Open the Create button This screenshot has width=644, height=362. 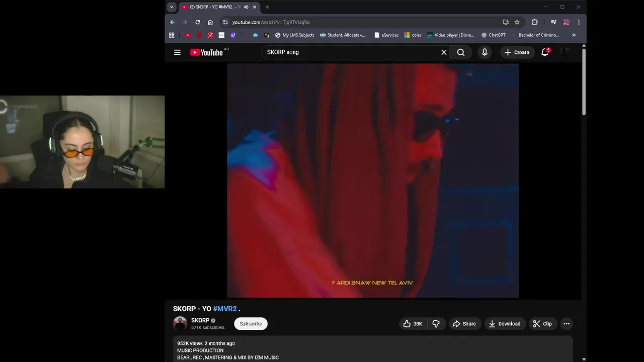click(x=517, y=52)
